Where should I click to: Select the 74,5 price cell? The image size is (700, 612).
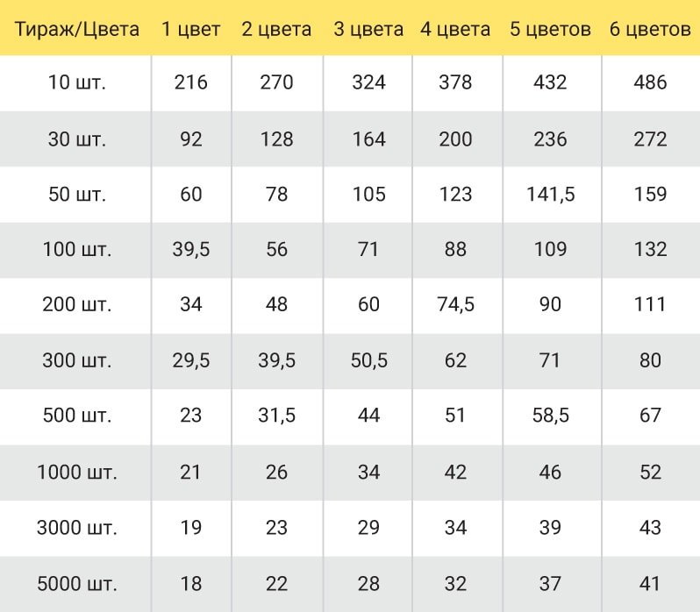[x=455, y=304]
